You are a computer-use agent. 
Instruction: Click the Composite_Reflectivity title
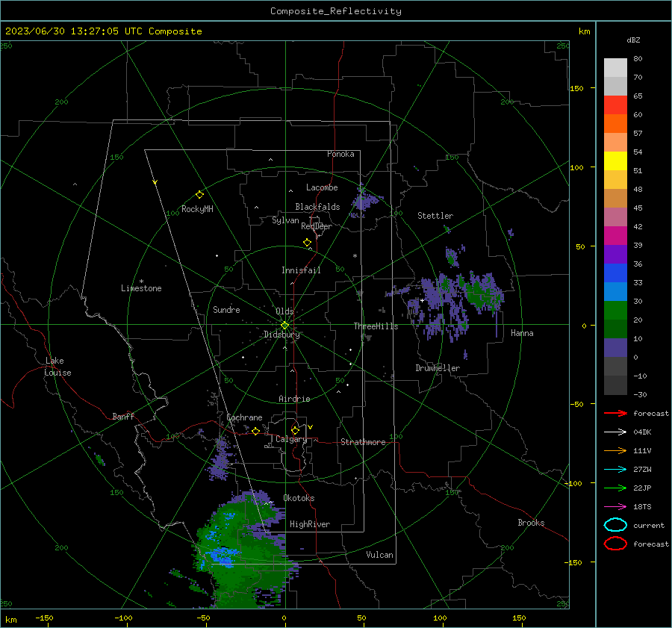(335, 11)
